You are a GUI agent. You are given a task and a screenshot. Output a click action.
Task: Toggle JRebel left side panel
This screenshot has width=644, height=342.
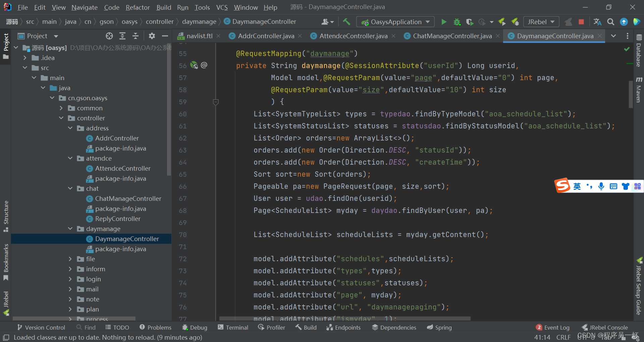click(6, 303)
